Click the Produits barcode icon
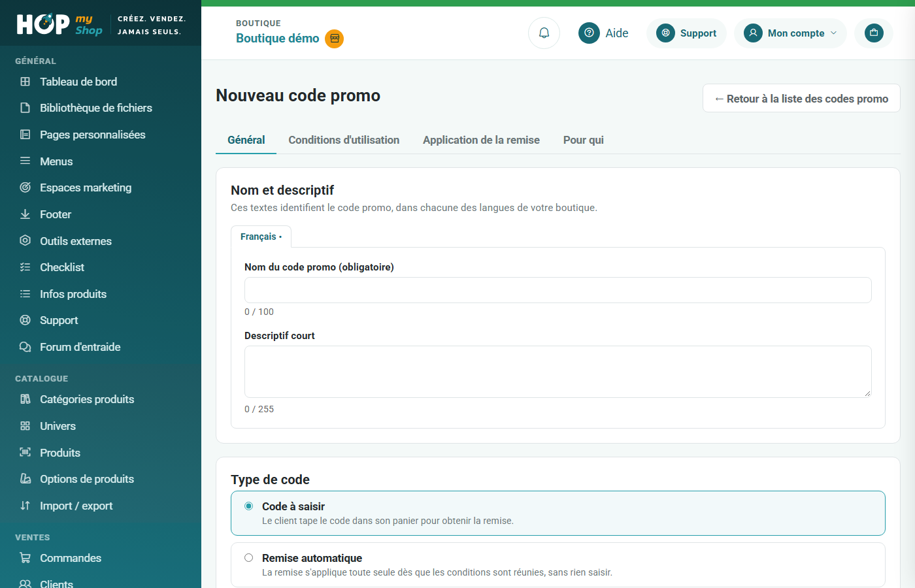Viewport: 915px width, 588px height. click(x=25, y=452)
